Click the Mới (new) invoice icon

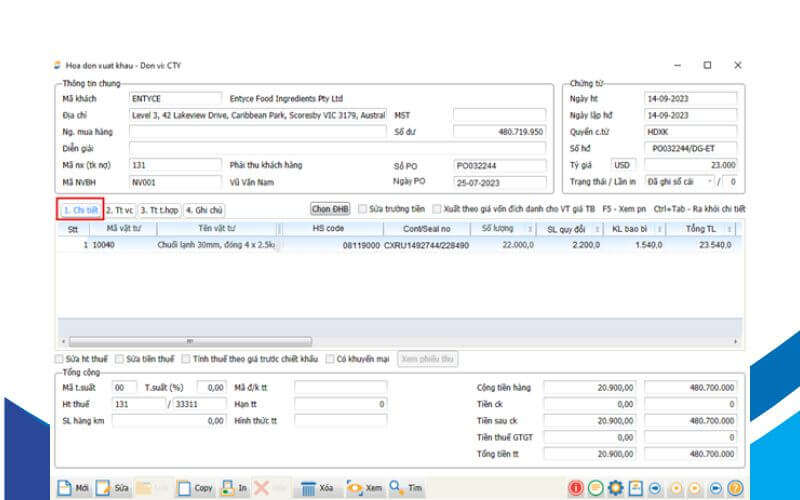click(x=65, y=488)
